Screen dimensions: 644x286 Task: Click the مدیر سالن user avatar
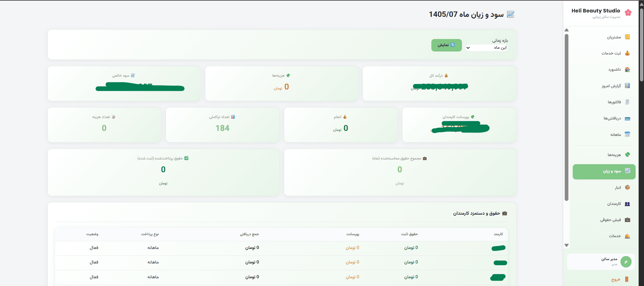tap(626, 262)
